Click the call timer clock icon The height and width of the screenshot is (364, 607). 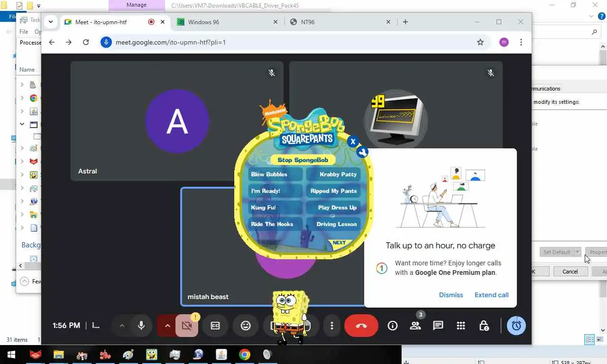point(516,326)
